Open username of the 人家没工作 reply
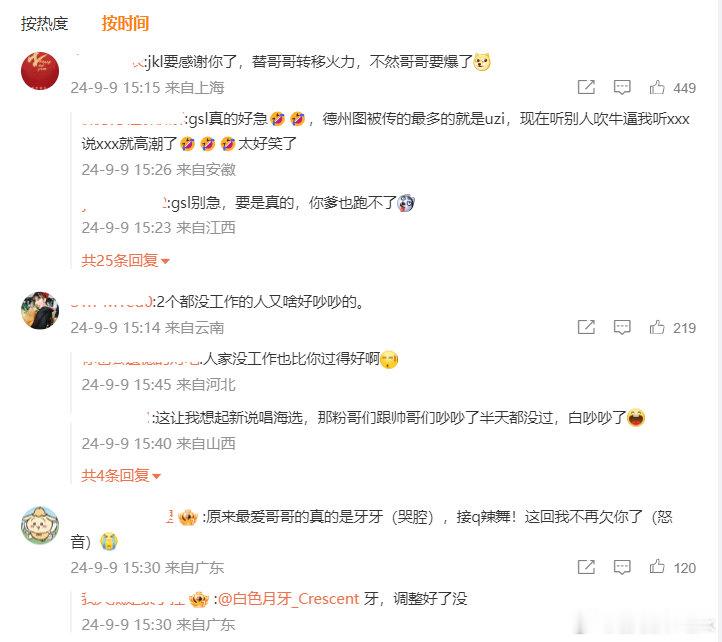 (x=141, y=359)
